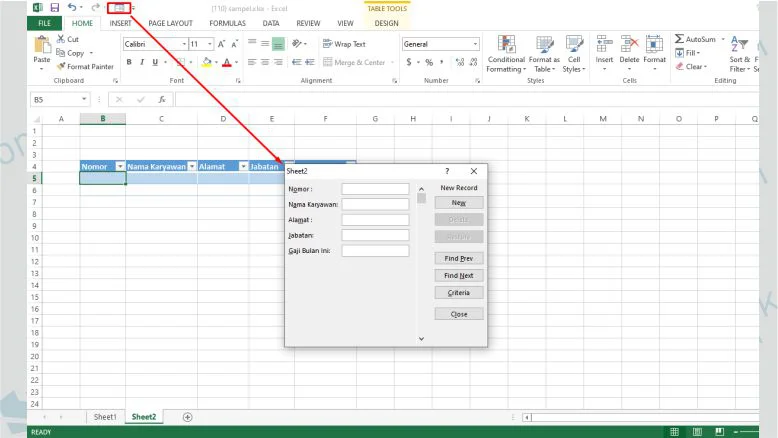This screenshot has height=438, width=778.
Task: Toggle Italic text formatting
Action: 142,62
